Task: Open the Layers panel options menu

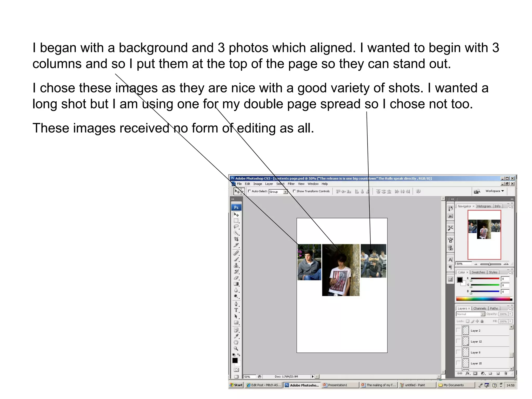Action: click(511, 309)
